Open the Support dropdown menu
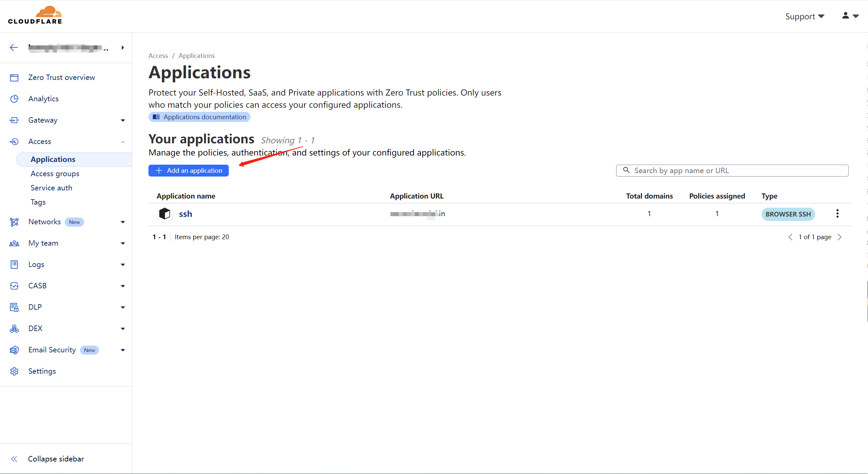 805,16
